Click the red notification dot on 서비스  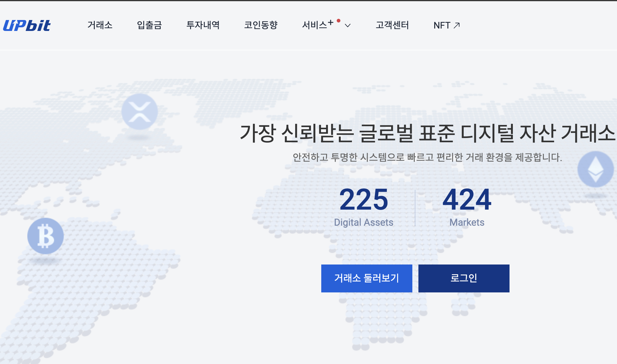pos(338,20)
